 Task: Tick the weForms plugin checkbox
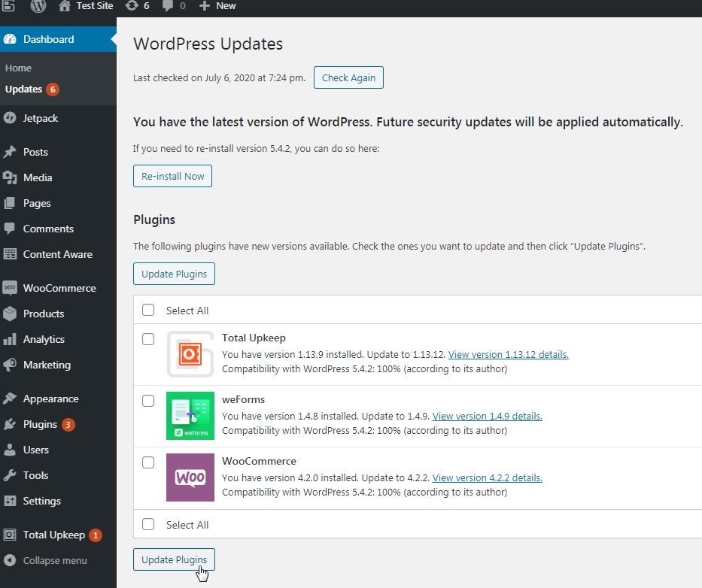148,401
